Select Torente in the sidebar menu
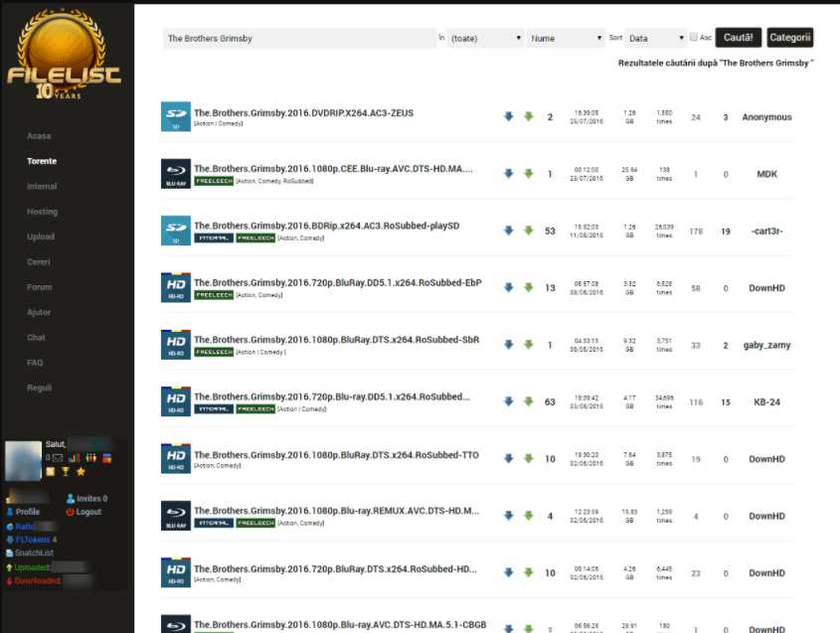Image resolution: width=840 pixels, height=633 pixels. [42, 161]
